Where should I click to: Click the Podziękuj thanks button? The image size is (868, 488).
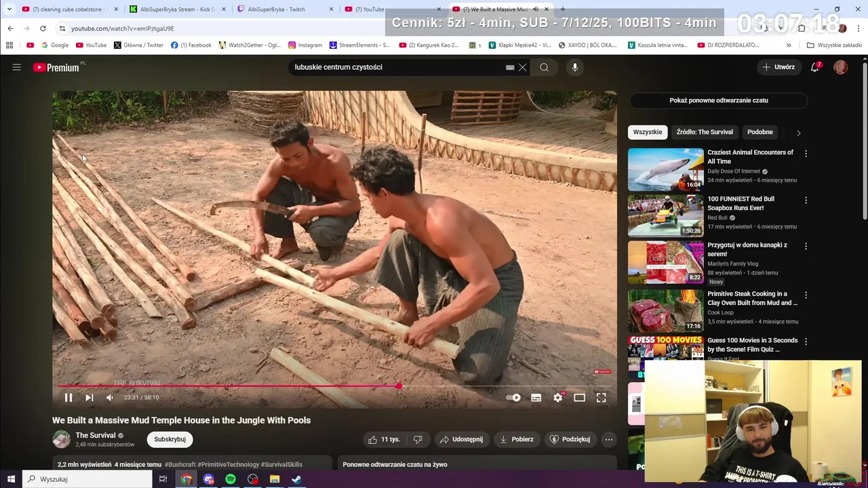tap(570, 439)
